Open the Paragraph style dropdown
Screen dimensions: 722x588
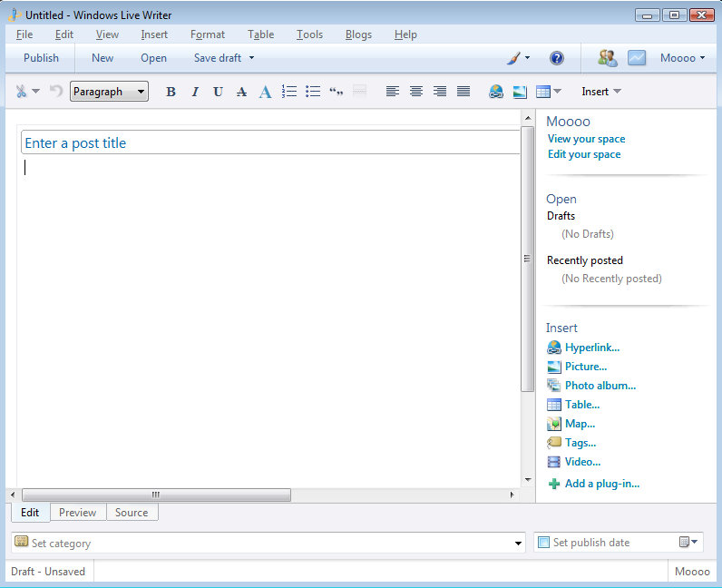tap(109, 92)
